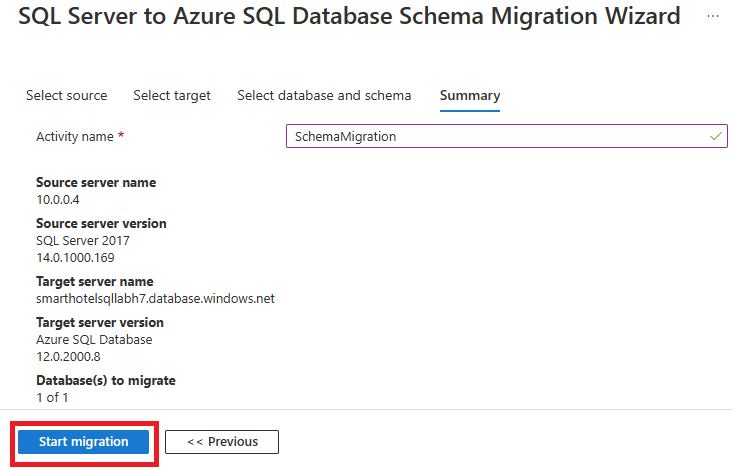Select the source server IP 10.0.0.4
The height and width of the screenshot is (470, 732).
58,200
